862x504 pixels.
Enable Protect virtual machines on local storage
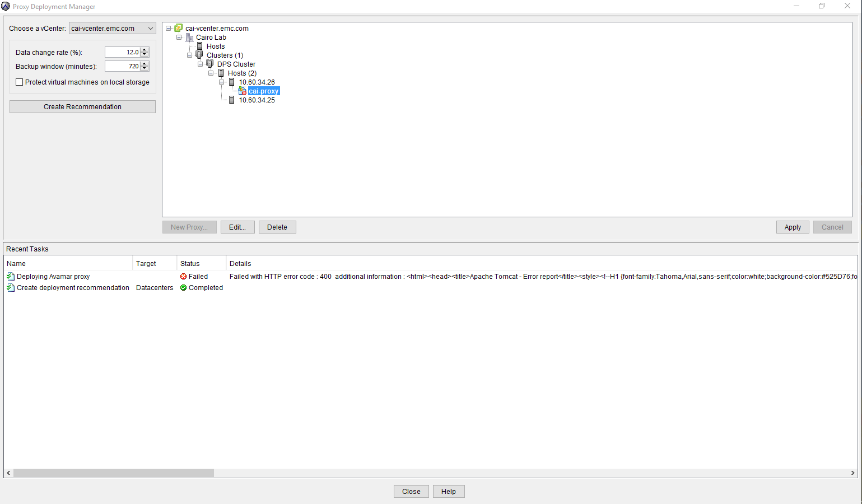(19, 82)
